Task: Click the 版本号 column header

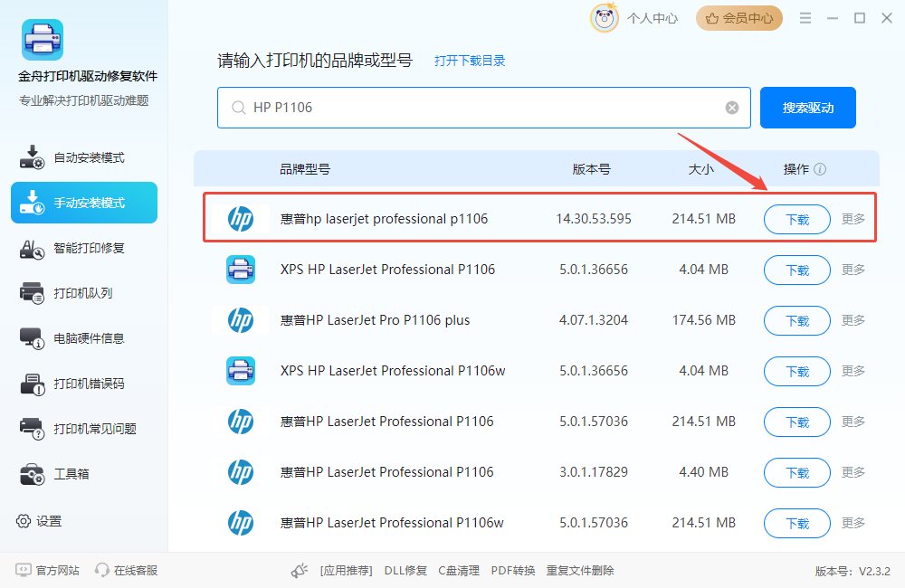Action: (x=592, y=169)
